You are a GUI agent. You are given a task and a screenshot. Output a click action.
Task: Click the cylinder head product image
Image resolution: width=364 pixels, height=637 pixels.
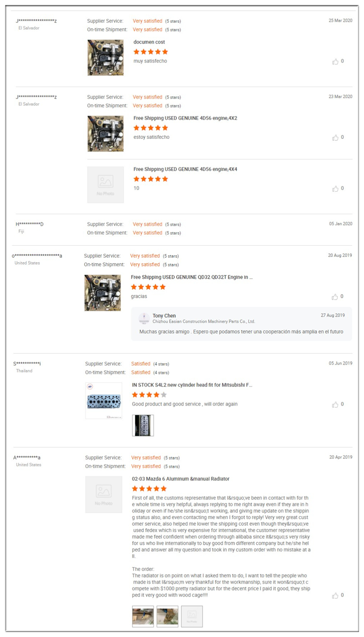pyautogui.click(x=104, y=401)
